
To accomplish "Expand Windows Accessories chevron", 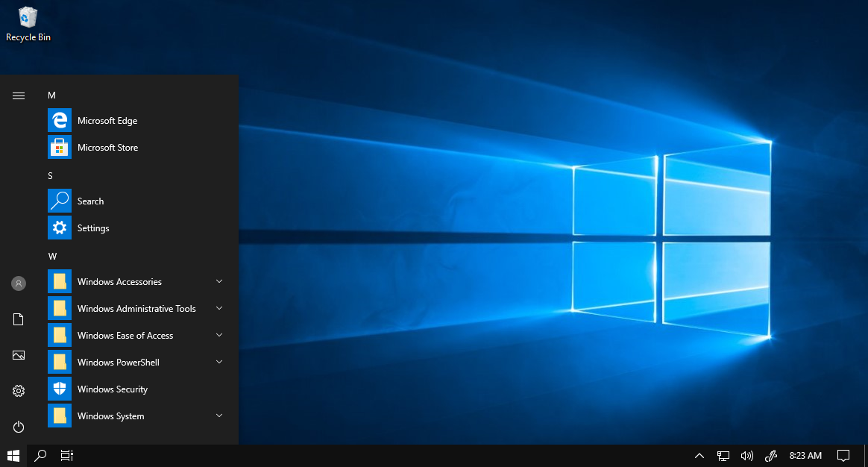I will click(x=219, y=281).
